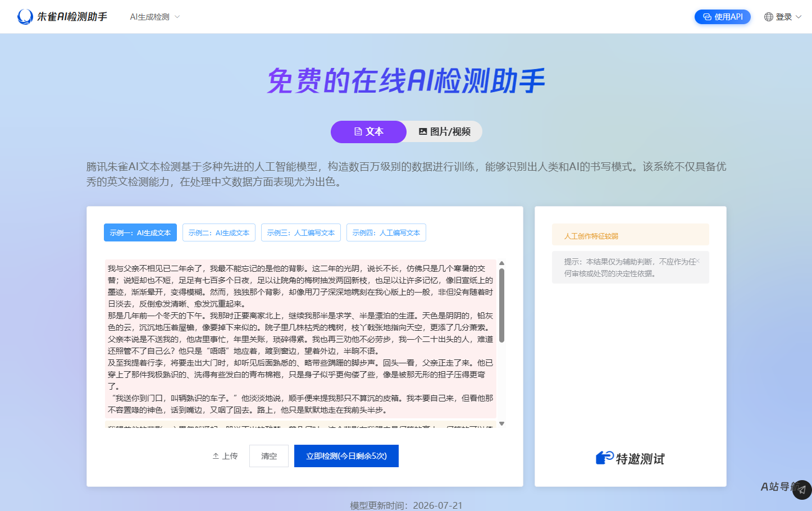Click the text area scrollbar up arrow
Image resolution: width=812 pixels, height=511 pixels.
pos(502,263)
